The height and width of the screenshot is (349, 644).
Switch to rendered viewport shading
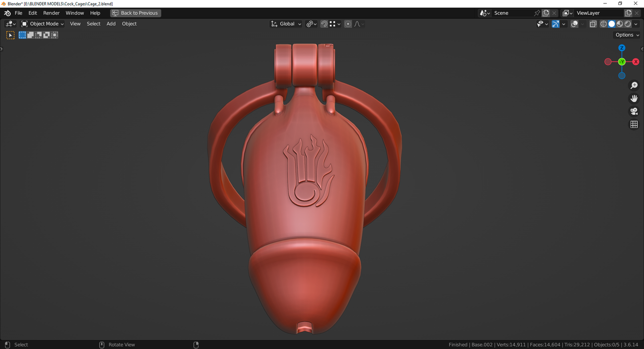(627, 24)
